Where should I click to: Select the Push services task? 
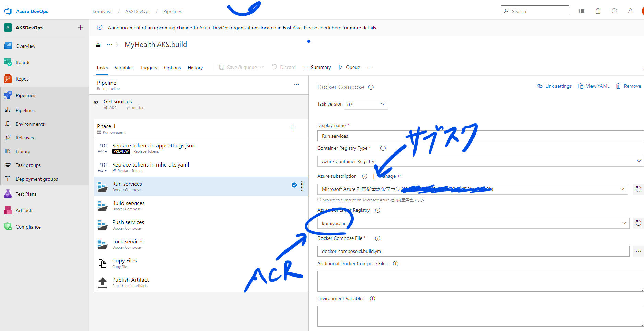coord(201,225)
